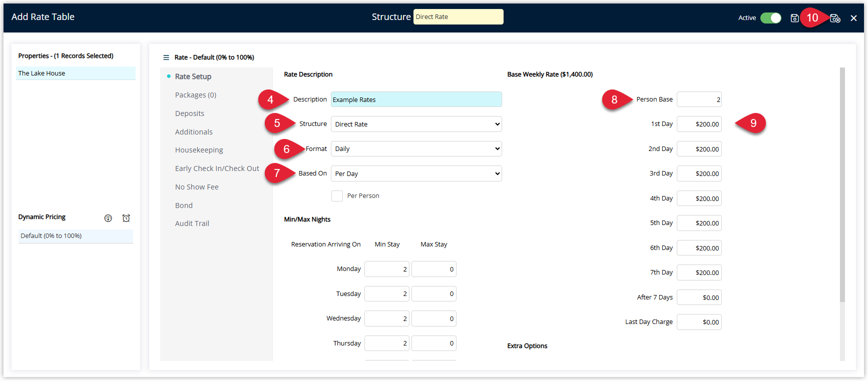
Task: Click the vertical scrollbar thumb
Action: point(842,185)
